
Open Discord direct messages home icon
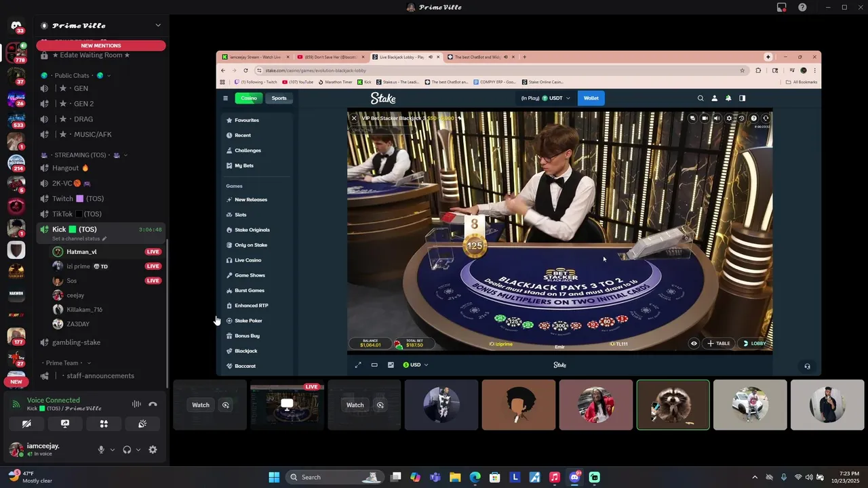pyautogui.click(x=16, y=26)
